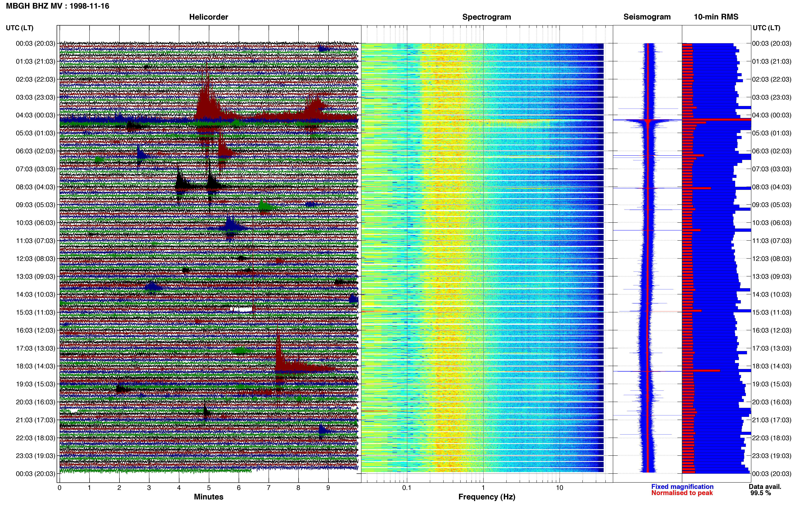Click right time label '03:03 (23:03)'
The width and height of the screenshot is (812, 508).
(772, 97)
